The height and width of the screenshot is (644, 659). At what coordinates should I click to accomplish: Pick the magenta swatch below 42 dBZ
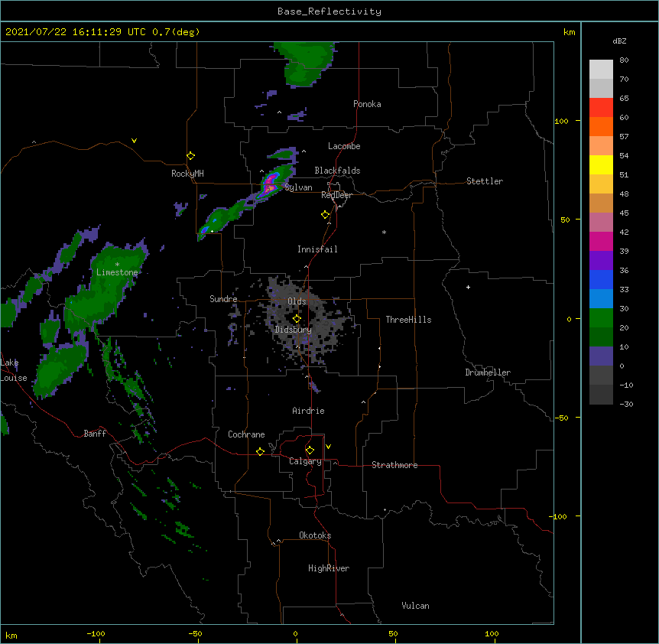click(601, 241)
